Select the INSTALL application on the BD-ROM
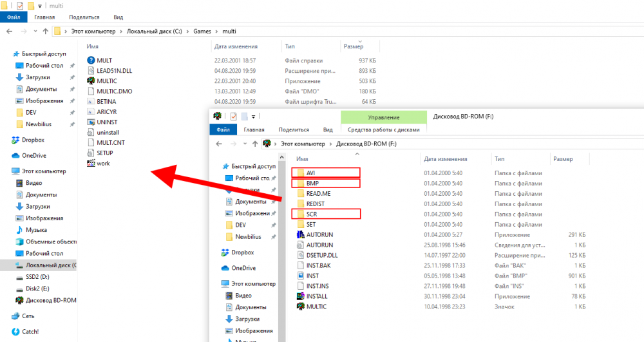 coord(316,296)
